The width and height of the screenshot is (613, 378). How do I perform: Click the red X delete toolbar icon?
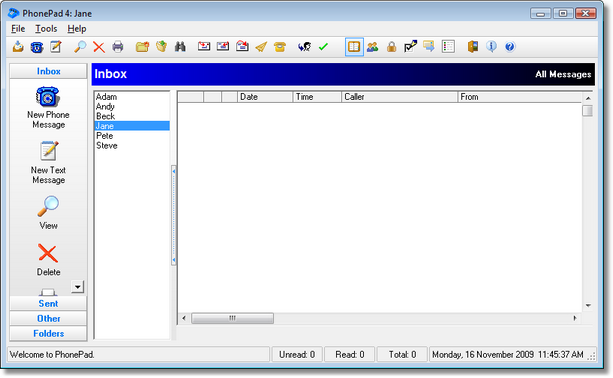99,47
